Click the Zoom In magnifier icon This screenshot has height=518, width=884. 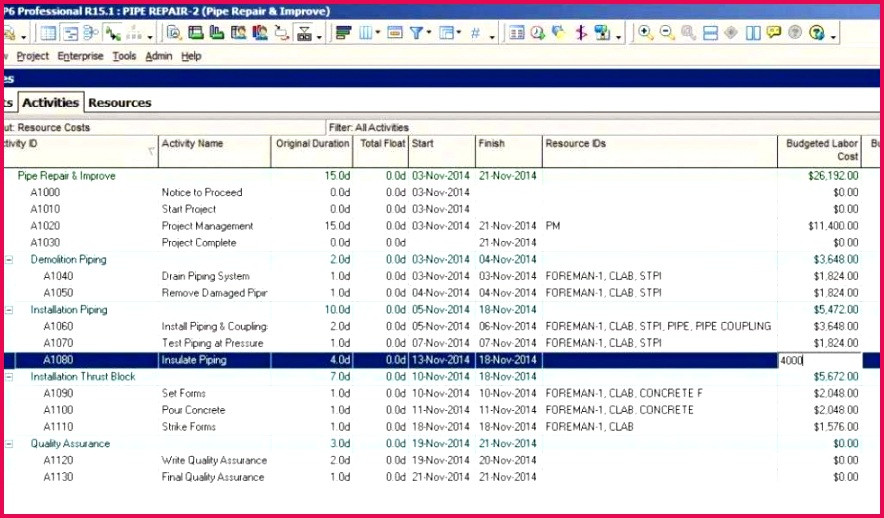(x=646, y=33)
